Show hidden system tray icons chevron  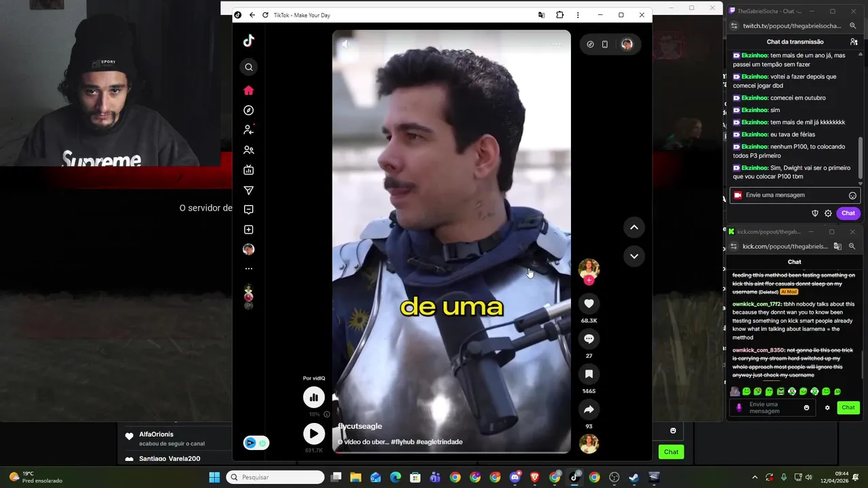pyautogui.click(x=755, y=477)
